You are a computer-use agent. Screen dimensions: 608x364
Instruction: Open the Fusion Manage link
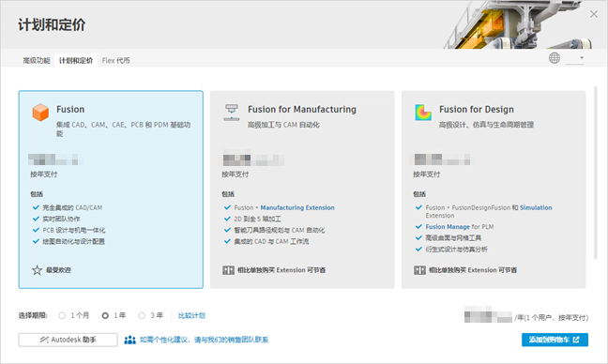tap(448, 227)
